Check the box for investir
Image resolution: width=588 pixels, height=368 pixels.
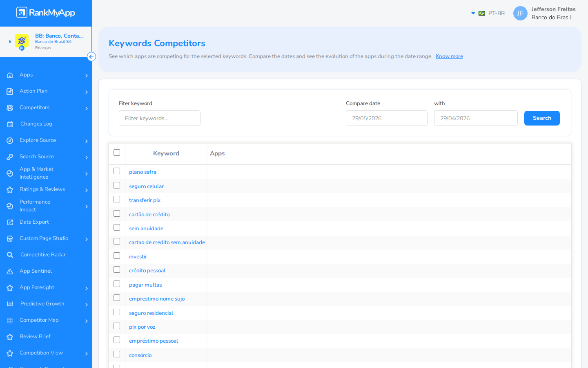tap(117, 256)
